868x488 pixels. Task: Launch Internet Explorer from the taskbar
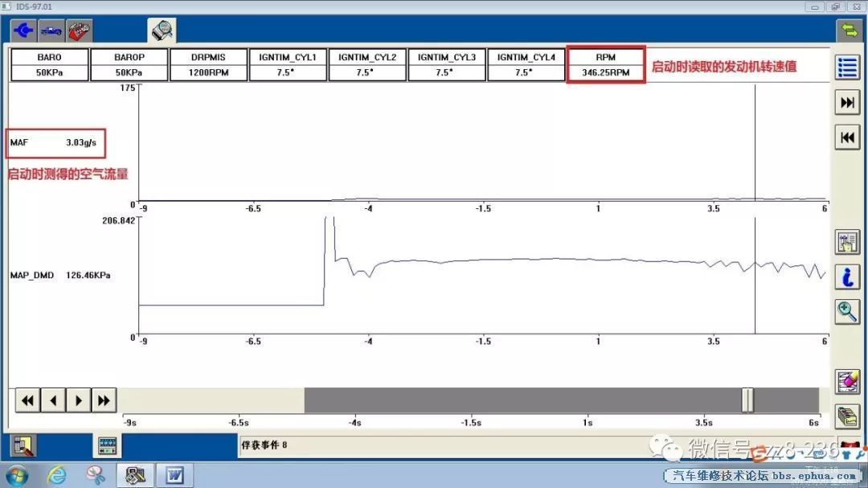(x=56, y=476)
